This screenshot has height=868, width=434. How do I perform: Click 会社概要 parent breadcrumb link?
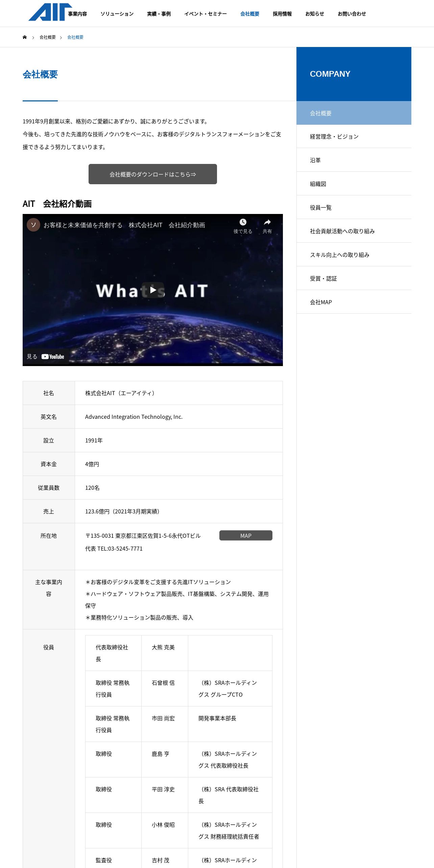pyautogui.click(x=48, y=37)
